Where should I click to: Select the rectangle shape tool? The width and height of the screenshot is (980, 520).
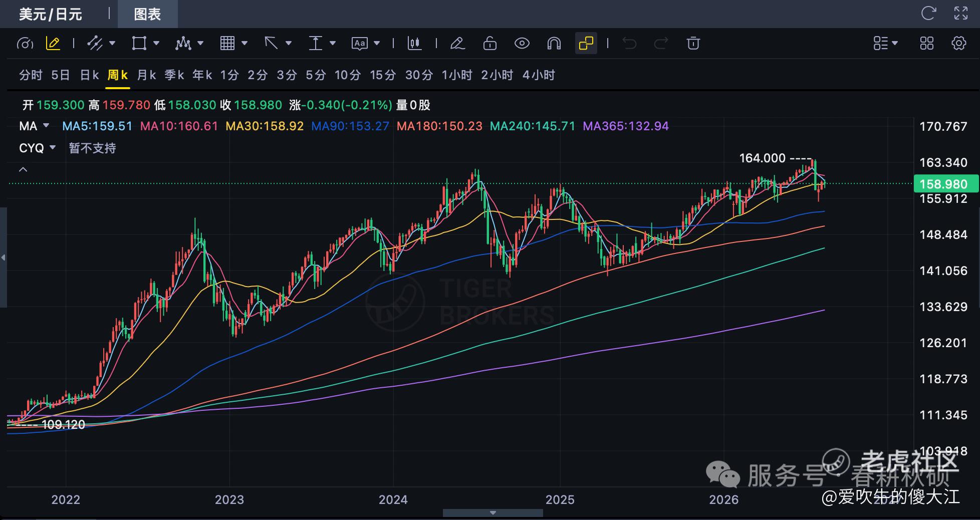point(139,44)
